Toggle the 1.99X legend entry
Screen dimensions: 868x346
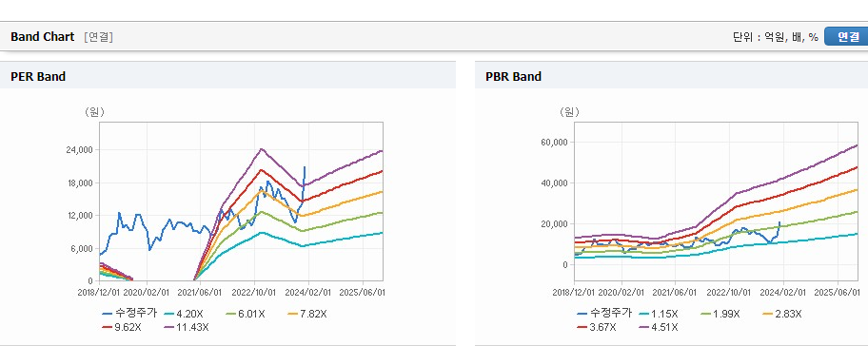click(x=720, y=314)
